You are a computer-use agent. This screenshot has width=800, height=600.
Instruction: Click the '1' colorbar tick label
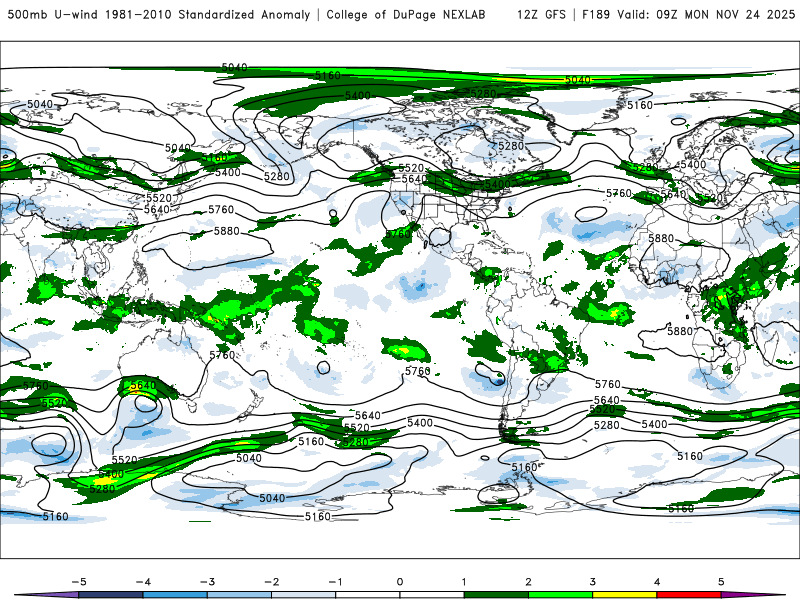(464, 582)
